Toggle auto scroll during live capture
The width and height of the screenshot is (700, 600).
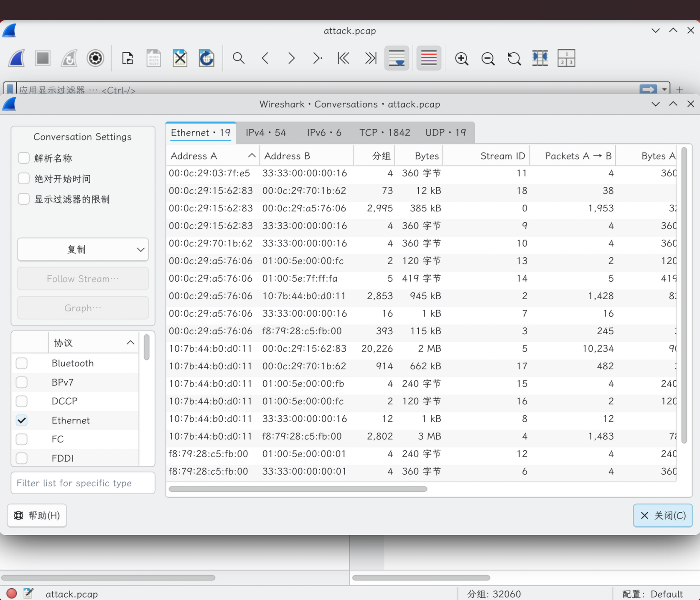(x=397, y=58)
